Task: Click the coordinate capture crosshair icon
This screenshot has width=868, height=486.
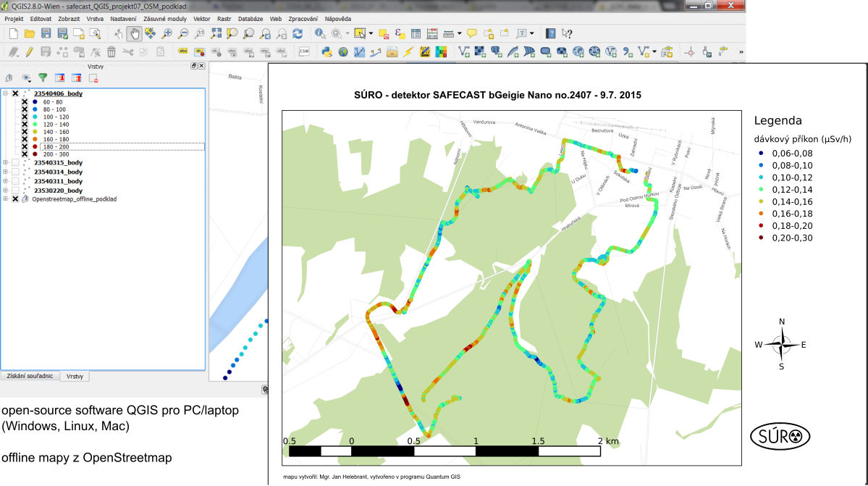Action: 690,52
